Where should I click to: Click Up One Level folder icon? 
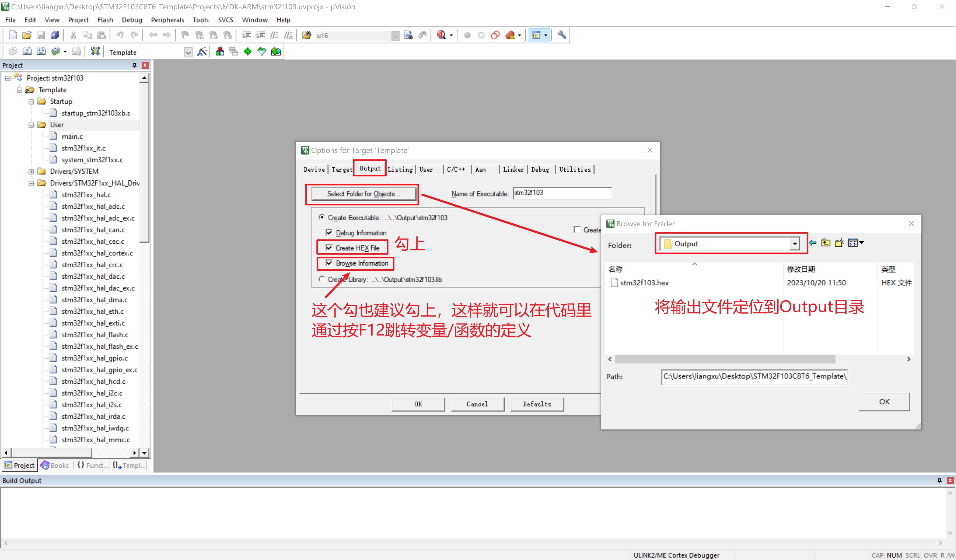(826, 243)
